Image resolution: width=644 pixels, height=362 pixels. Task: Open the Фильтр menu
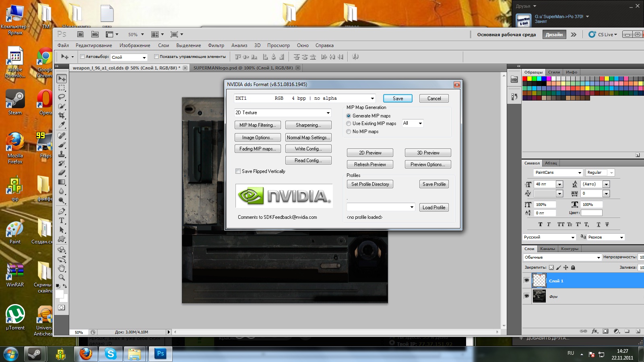pos(216,45)
